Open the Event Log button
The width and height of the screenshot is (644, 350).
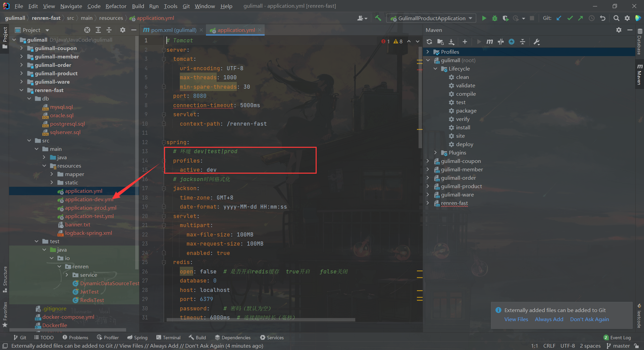click(x=617, y=338)
